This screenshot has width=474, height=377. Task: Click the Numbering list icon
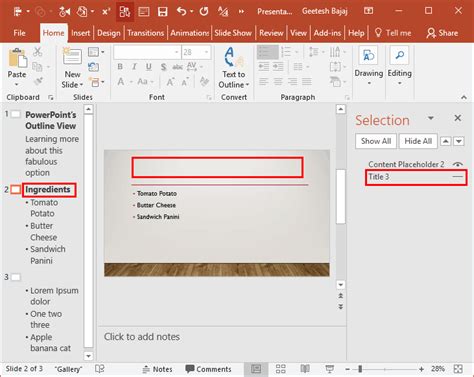click(286, 52)
